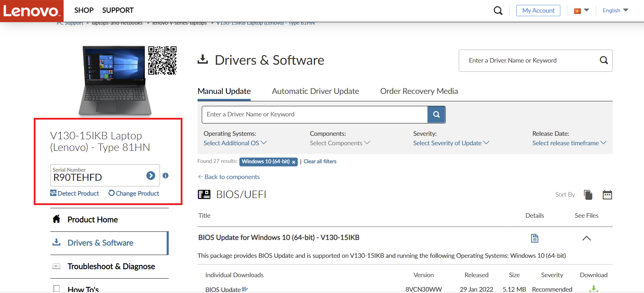Click the blue driver search button
644x293 pixels.
(x=436, y=115)
